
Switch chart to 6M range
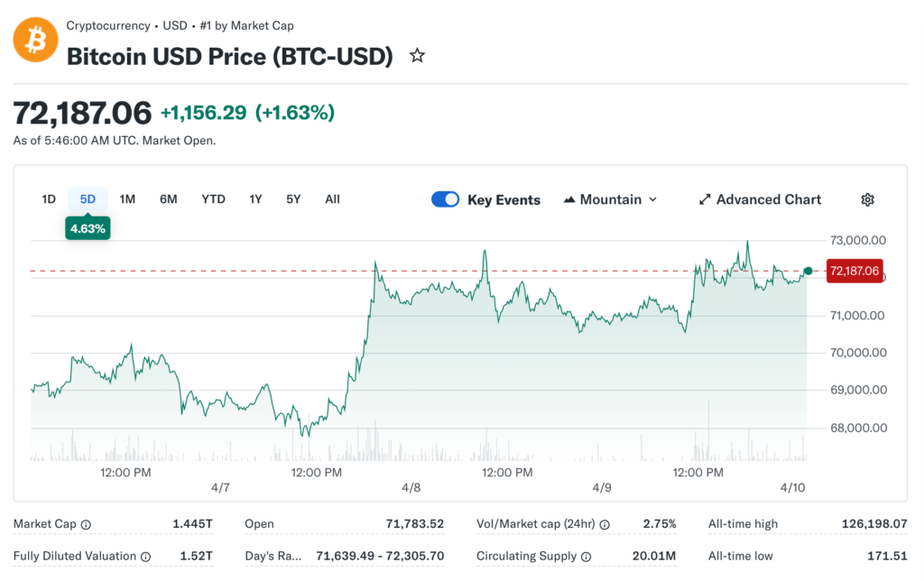168,199
